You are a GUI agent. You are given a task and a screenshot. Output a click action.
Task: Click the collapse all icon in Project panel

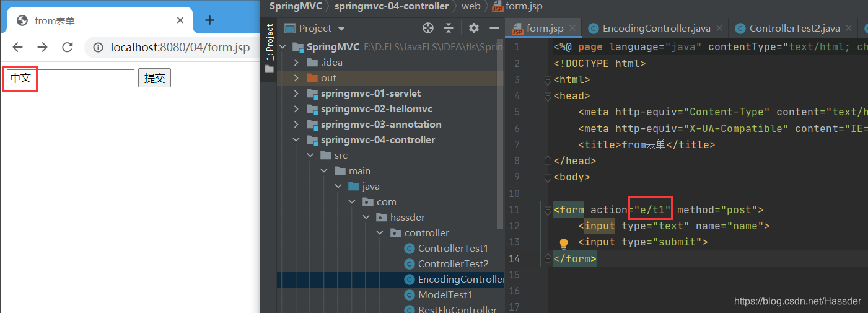pos(449,28)
